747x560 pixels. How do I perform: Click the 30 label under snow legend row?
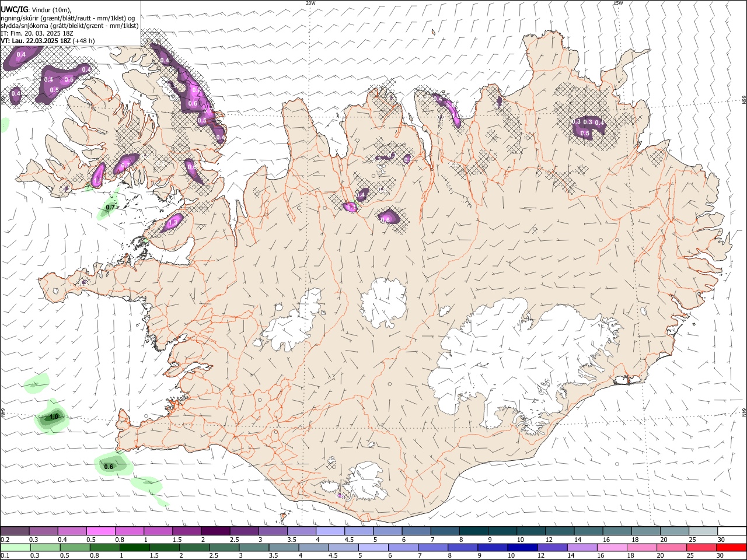pos(721,540)
